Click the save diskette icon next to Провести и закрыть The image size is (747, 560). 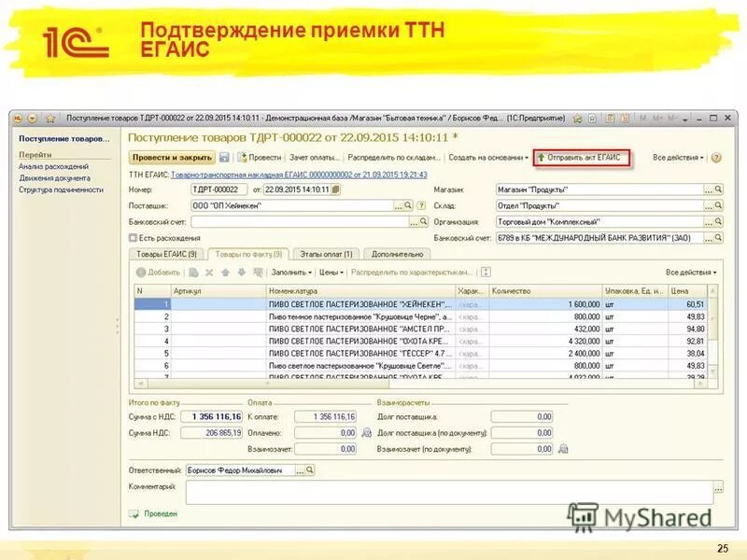tap(224, 157)
